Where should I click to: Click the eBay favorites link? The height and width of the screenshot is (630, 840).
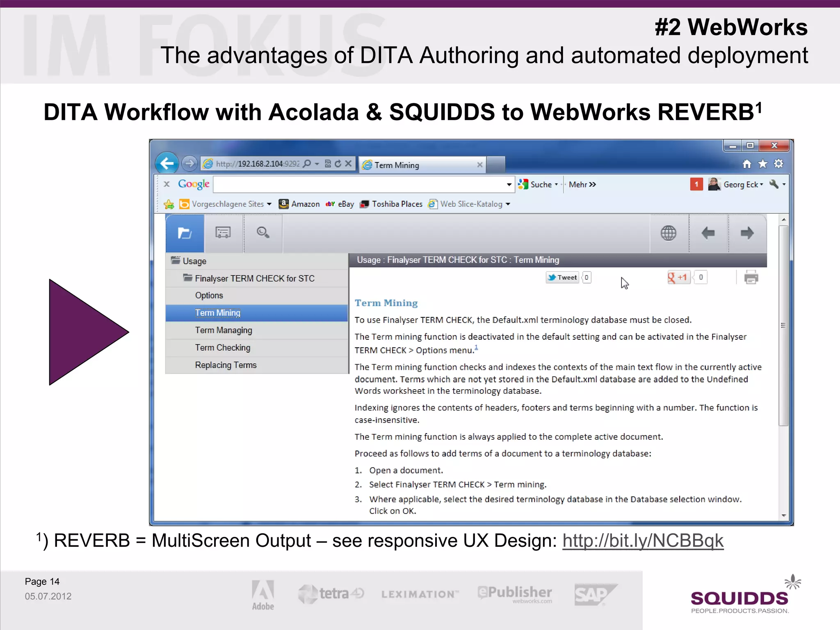pyautogui.click(x=340, y=204)
